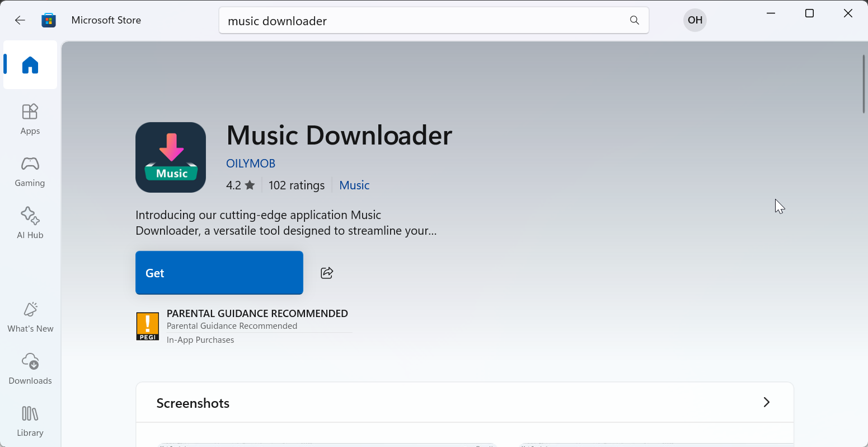The width and height of the screenshot is (868, 447).
Task: Close the Microsoft Store window
Action: pos(848,13)
